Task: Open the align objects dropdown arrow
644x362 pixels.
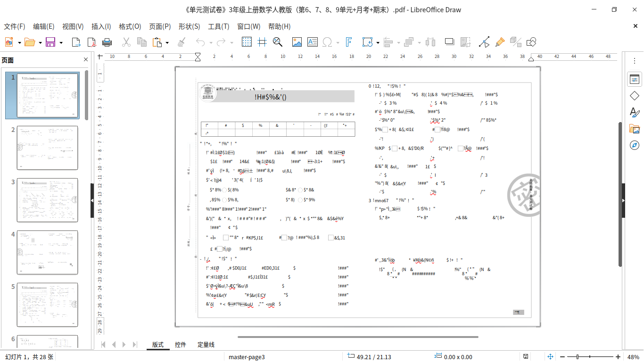Action: [x=399, y=42]
